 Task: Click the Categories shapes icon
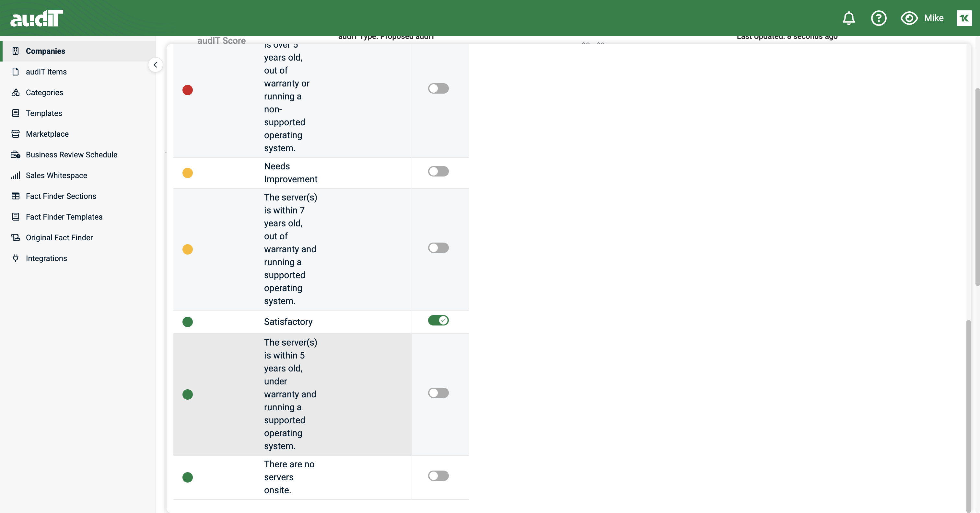pos(16,92)
